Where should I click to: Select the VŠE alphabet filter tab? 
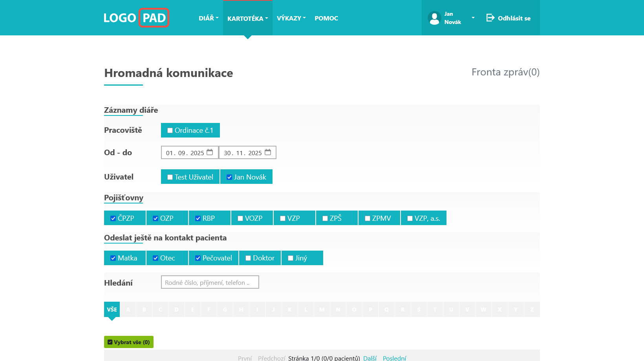(112, 310)
